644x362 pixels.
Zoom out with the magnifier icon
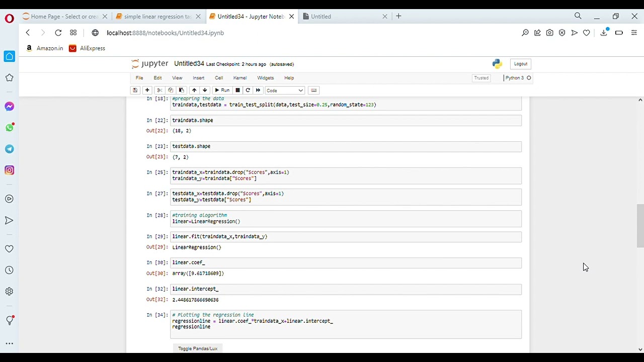point(525,33)
